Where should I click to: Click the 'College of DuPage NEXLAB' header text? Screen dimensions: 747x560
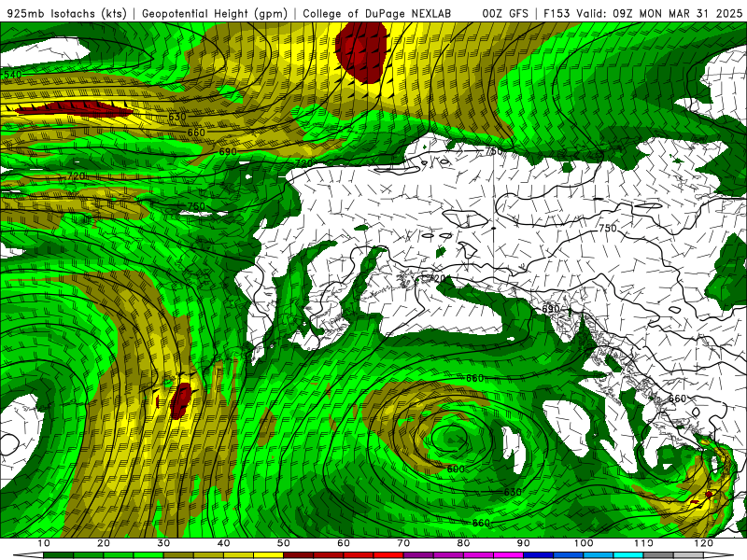pos(377,13)
